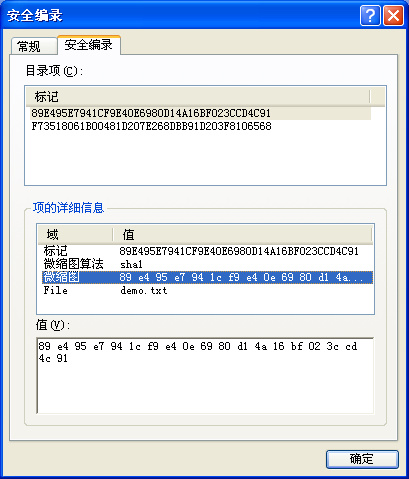This screenshot has width=409, height=479.
Task: Click the demo.txt value cell
Action: click(144, 291)
